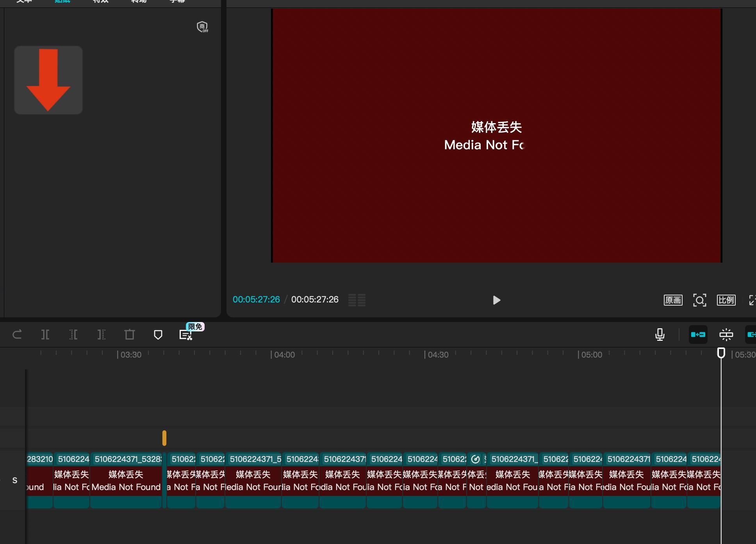Select the red down arrow sticker thumbnail

pos(48,80)
